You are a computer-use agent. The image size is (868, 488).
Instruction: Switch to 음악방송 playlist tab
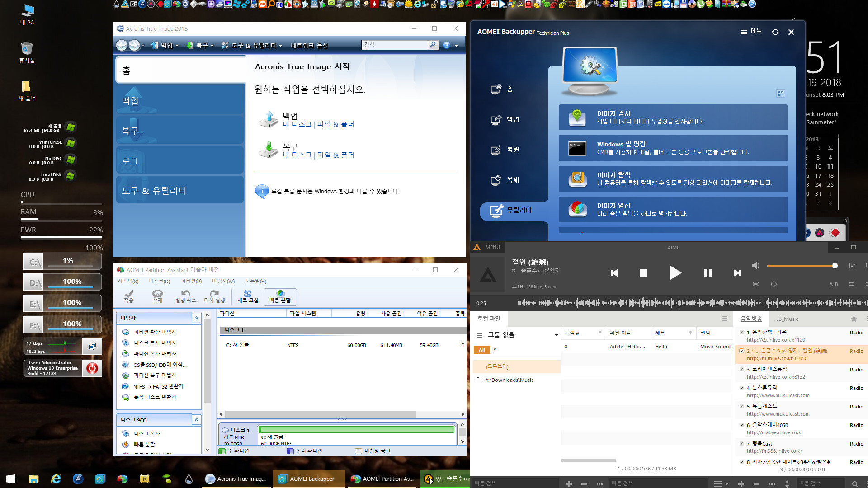coord(751,319)
